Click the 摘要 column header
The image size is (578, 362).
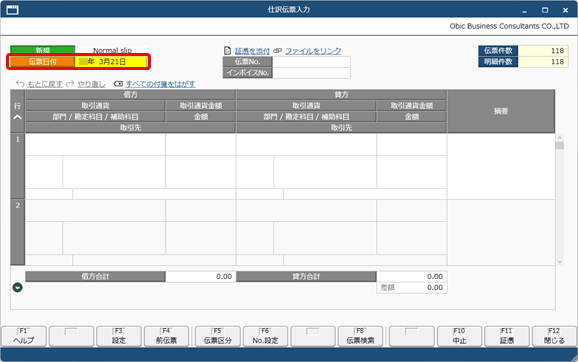[501, 111]
